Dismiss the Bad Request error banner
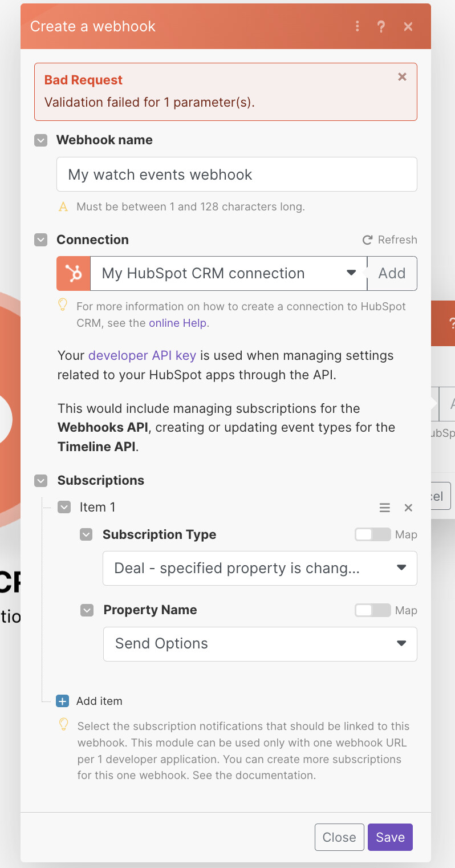 402,77
